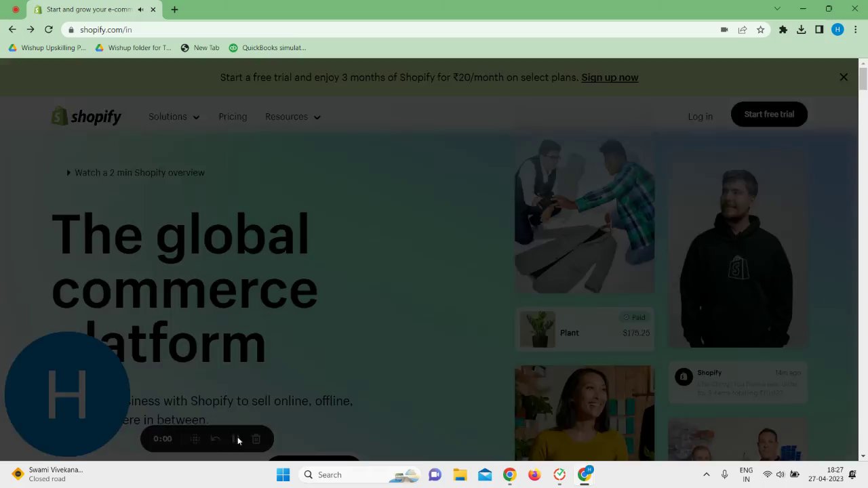Screen dimensions: 868x488
Task: Open the network and volume quick settings
Action: pos(781,475)
